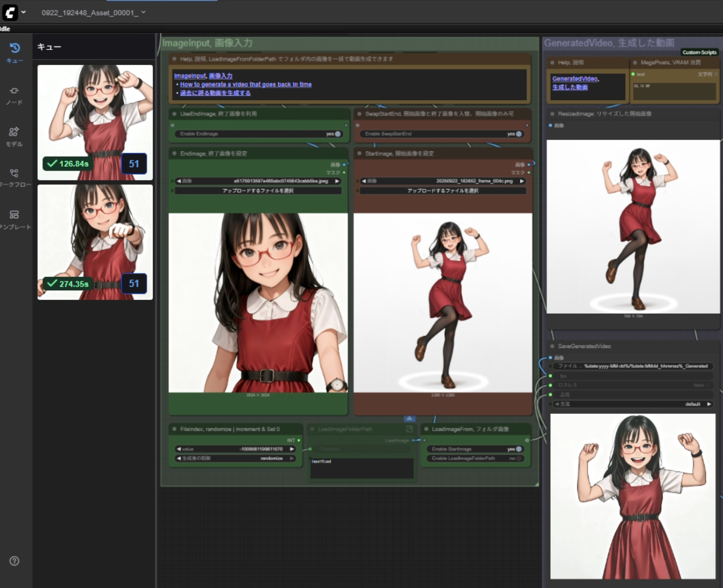Open the 'How to generate a video' link
The width and height of the screenshot is (723, 588).
click(245, 84)
